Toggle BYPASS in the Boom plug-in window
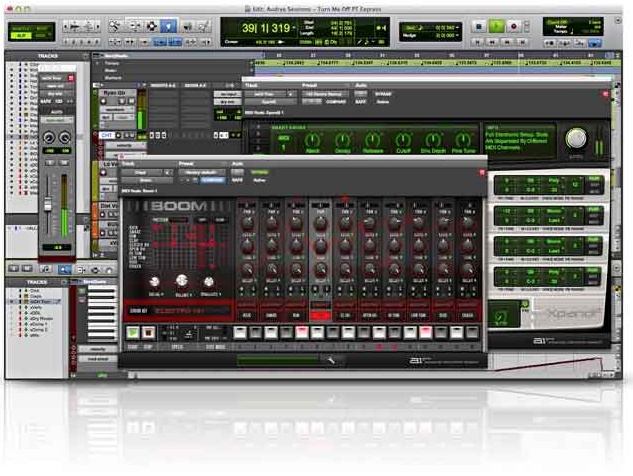Image resolution: width=633 pixels, height=476 pixels. point(259,172)
